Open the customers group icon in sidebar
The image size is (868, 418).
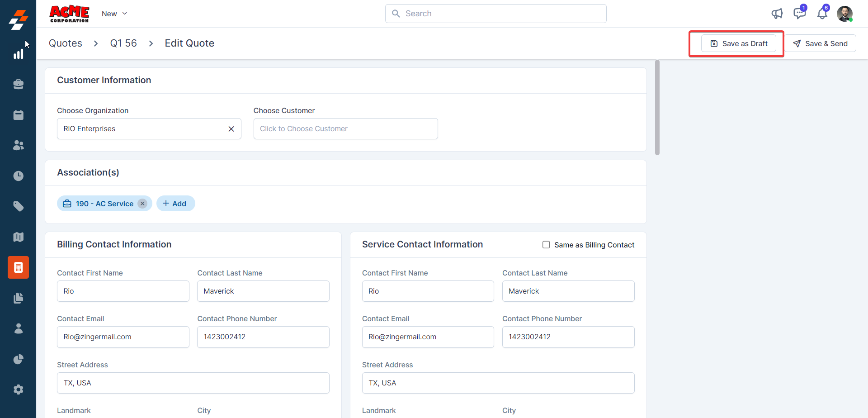18,145
